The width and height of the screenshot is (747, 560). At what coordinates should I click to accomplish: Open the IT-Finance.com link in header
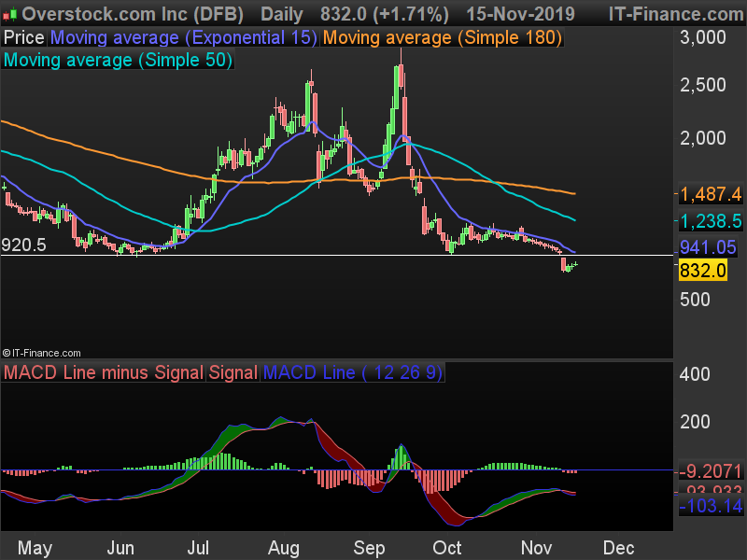pyautogui.click(x=676, y=14)
